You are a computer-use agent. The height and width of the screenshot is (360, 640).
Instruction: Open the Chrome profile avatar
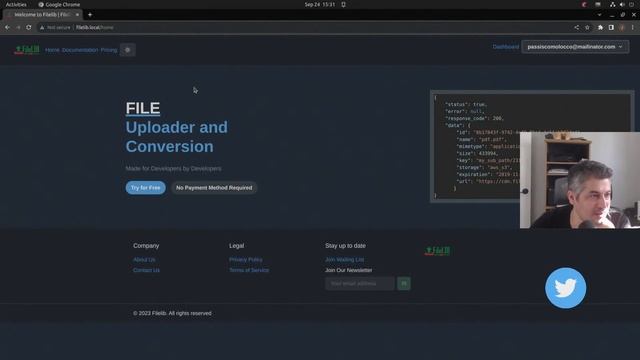tap(622, 27)
